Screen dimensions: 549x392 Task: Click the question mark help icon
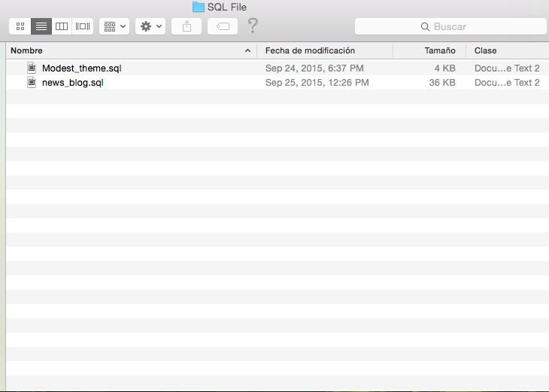pyautogui.click(x=253, y=26)
